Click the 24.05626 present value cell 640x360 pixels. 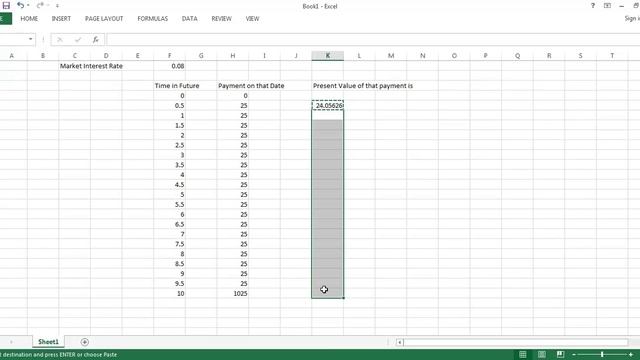(327, 106)
